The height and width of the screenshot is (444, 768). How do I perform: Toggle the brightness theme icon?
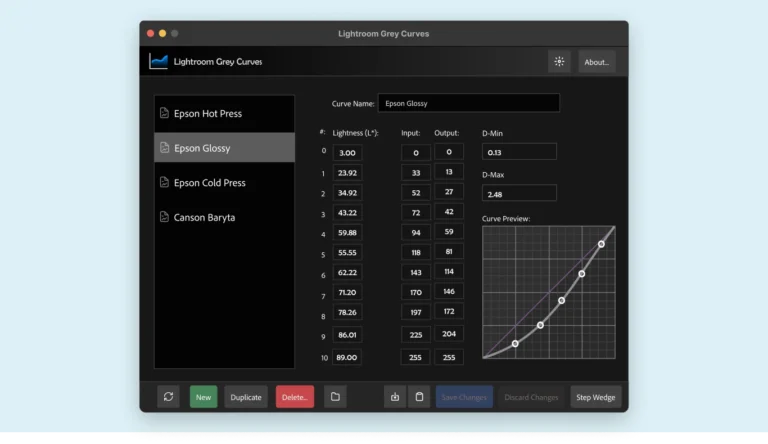pos(559,62)
